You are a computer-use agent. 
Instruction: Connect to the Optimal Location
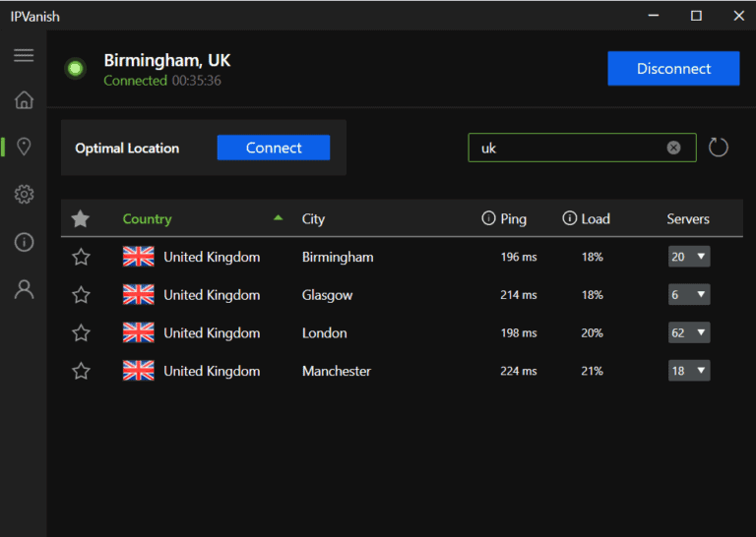[274, 148]
